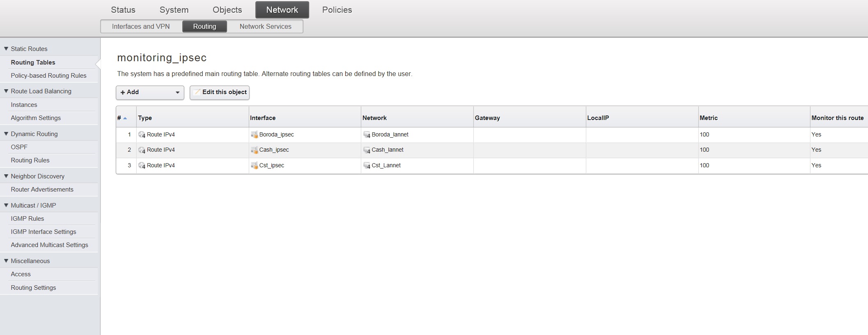Click the ascending sort arrow in # column

125,118
